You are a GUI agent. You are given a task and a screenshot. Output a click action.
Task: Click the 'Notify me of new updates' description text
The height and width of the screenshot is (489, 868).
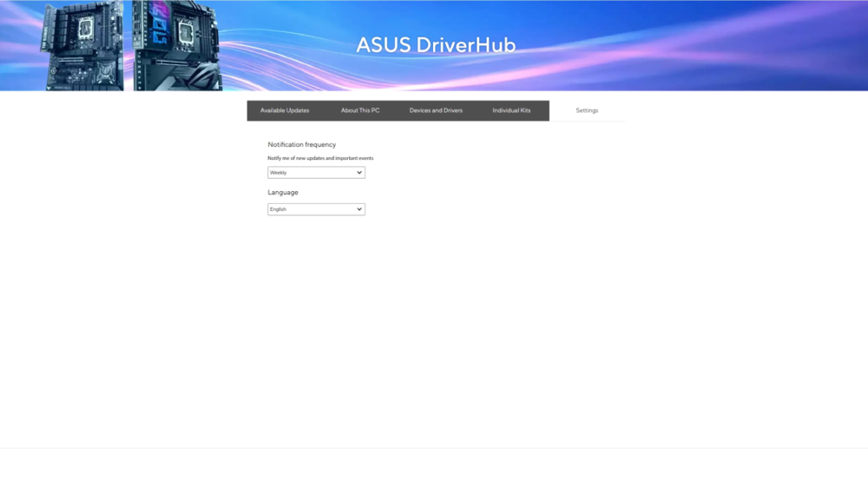320,158
